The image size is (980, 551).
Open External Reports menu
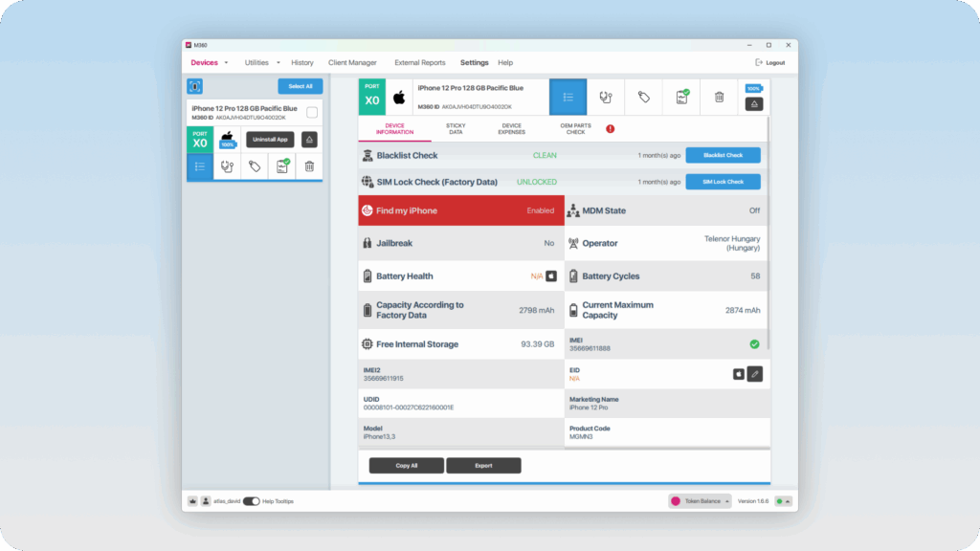pyautogui.click(x=420, y=62)
